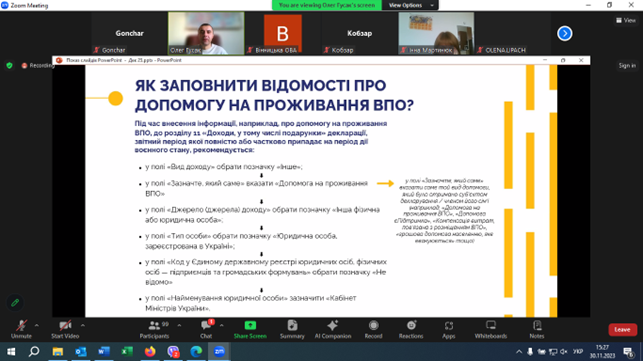
Task: Start recording with the Record button
Action: (374, 329)
